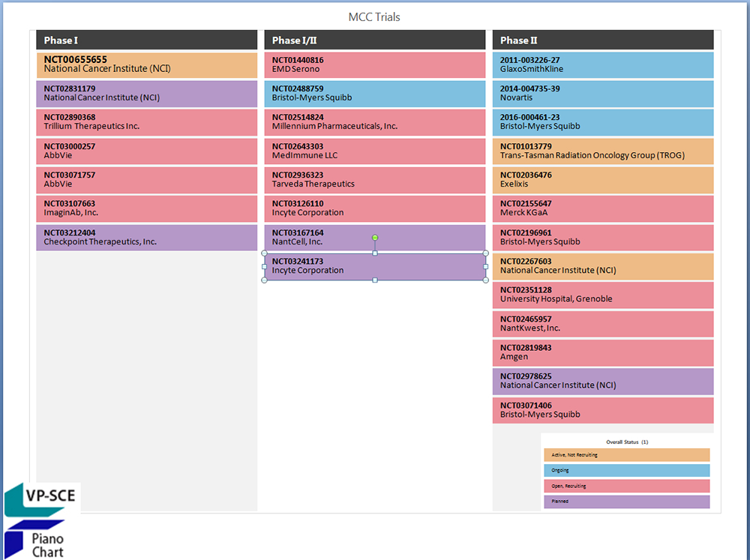Click the bottom-middle resize handle of the selected card

[x=375, y=280]
